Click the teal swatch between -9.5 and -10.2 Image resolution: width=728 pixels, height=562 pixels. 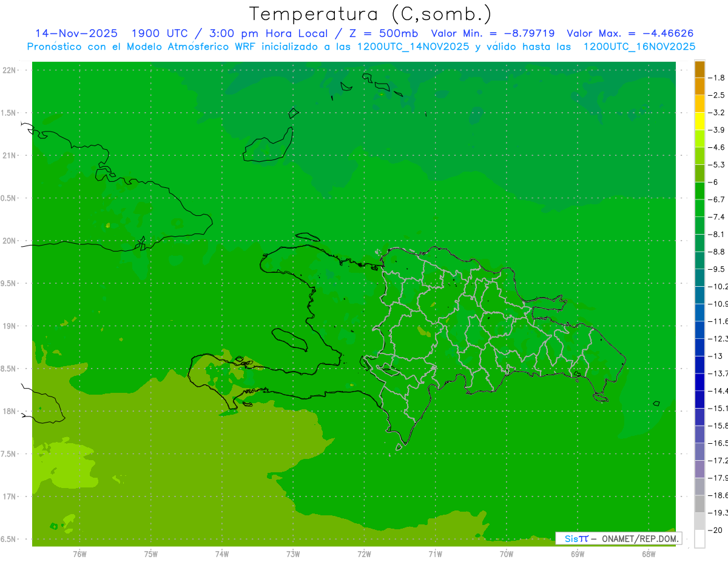[x=699, y=278]
